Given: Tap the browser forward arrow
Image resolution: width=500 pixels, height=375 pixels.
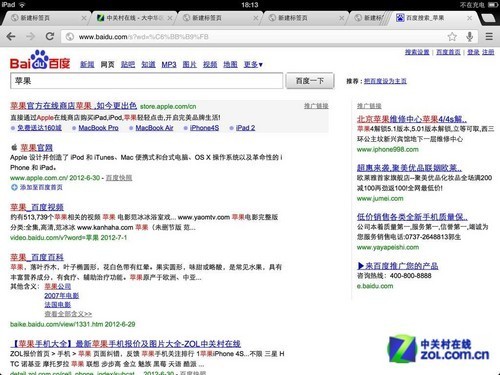Looking at the screenshot, I should pos(30,36).
